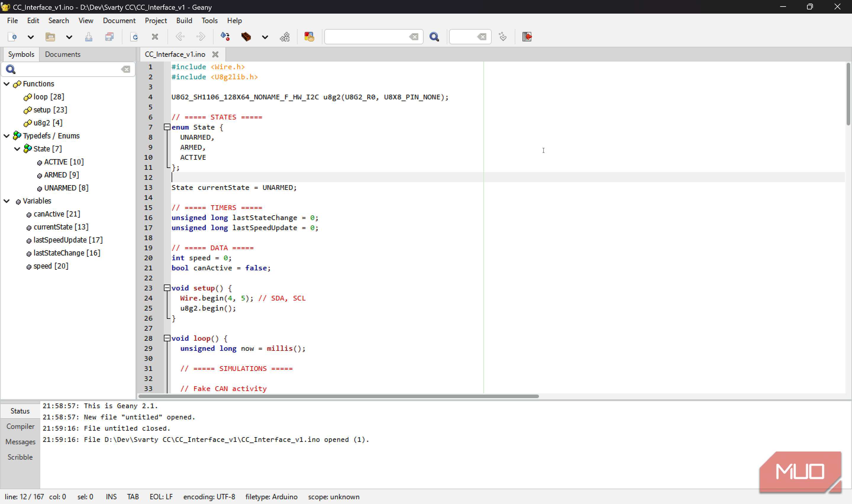852x504 pixels.
Task: Open the Color chooser toolbar icon
Action: [309, 37]
